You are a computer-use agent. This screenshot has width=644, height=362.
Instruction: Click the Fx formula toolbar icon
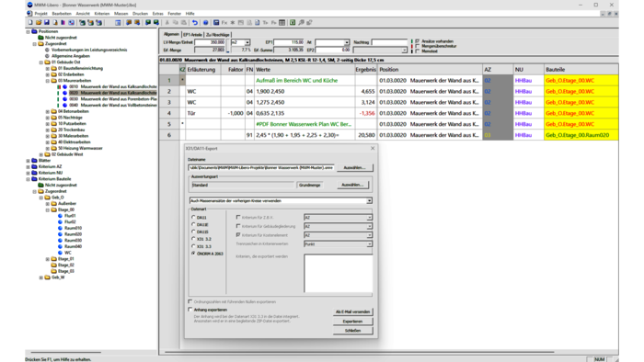224,23
